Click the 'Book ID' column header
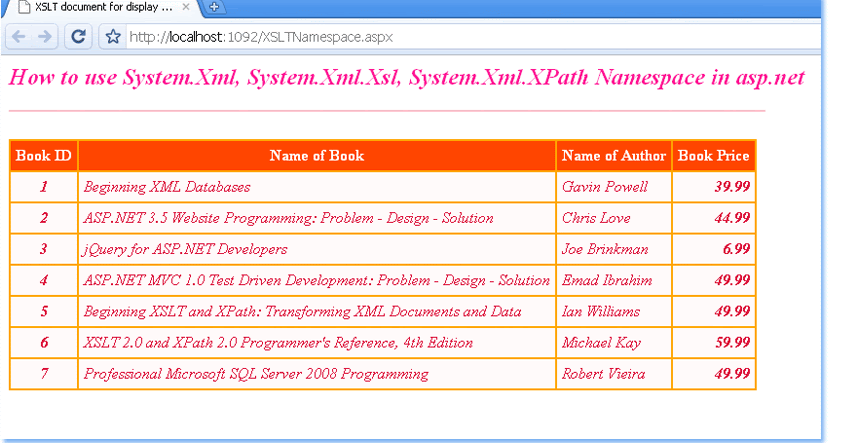The image size is (842, 443). (43, 156)
